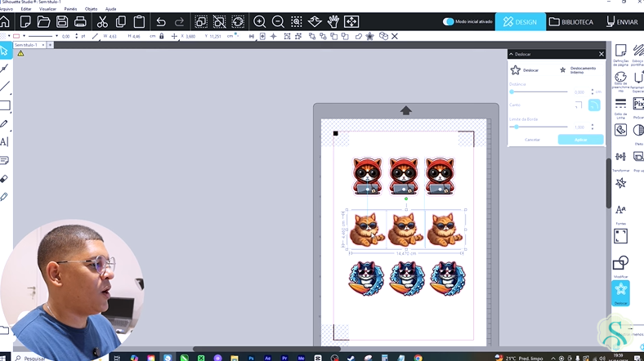Open the active Offset star panel
The width and height of the screenshot is (644, 361).
pyautogui.click(x=620, y=293)
